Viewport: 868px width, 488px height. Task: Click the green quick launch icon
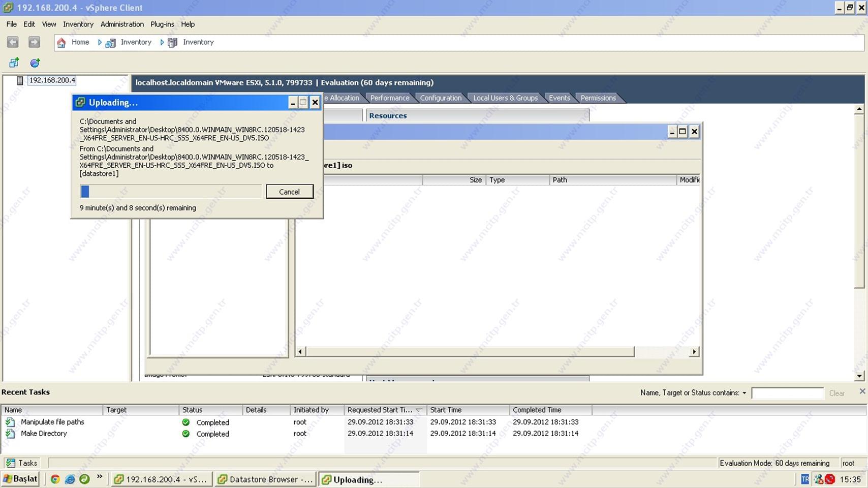84,479
